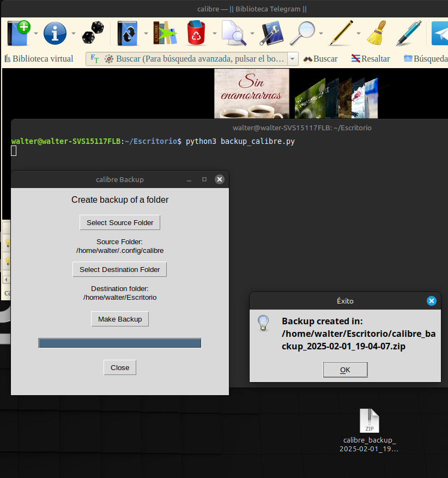Pick a random book with dice icon
Viewport: 448px width, 478px height.
tap(93, 32)
